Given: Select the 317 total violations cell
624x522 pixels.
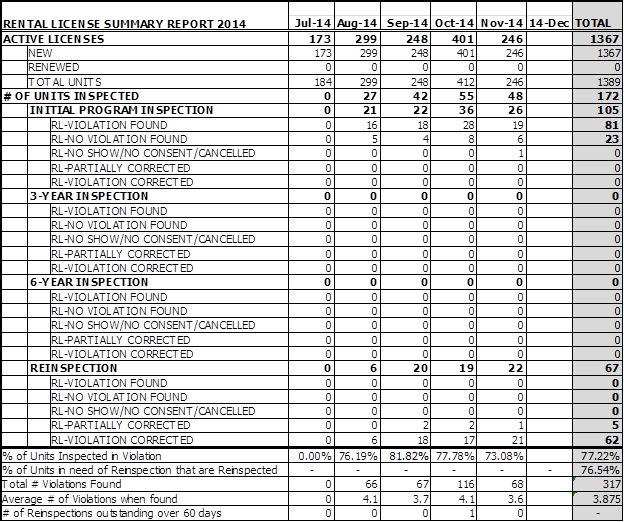Looking at the screenshot, I should (598, 484).
